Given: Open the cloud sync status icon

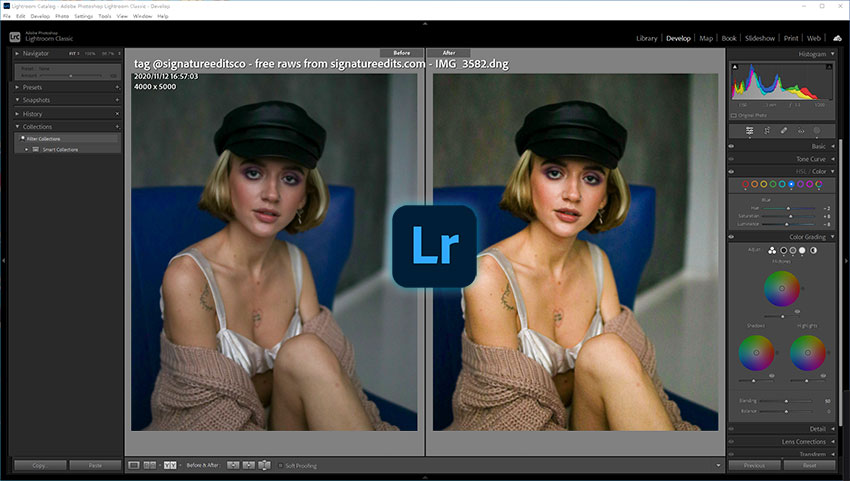Looking at the screenshot, I should pos(838,38).
